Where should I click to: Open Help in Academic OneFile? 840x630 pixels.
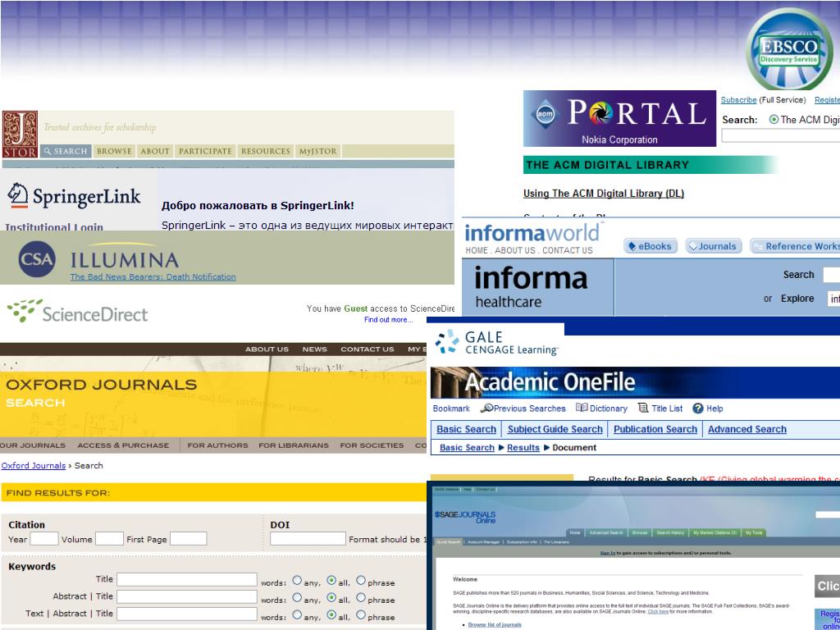(x=708, y=409)
